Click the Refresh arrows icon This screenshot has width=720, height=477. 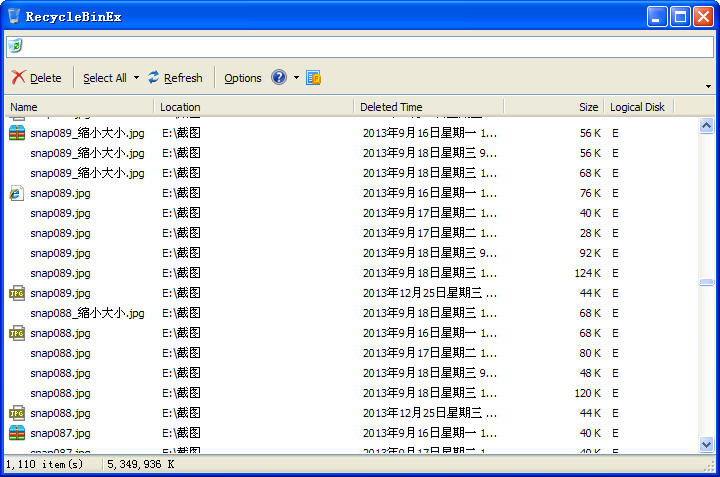tap(153, 78)
